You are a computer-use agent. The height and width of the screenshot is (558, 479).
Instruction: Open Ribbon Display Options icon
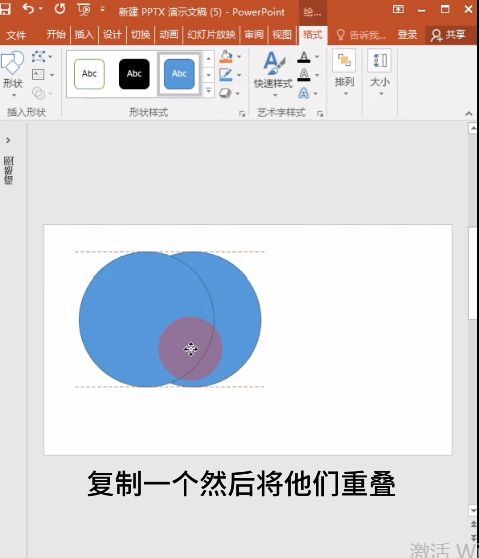pos(398,9)
